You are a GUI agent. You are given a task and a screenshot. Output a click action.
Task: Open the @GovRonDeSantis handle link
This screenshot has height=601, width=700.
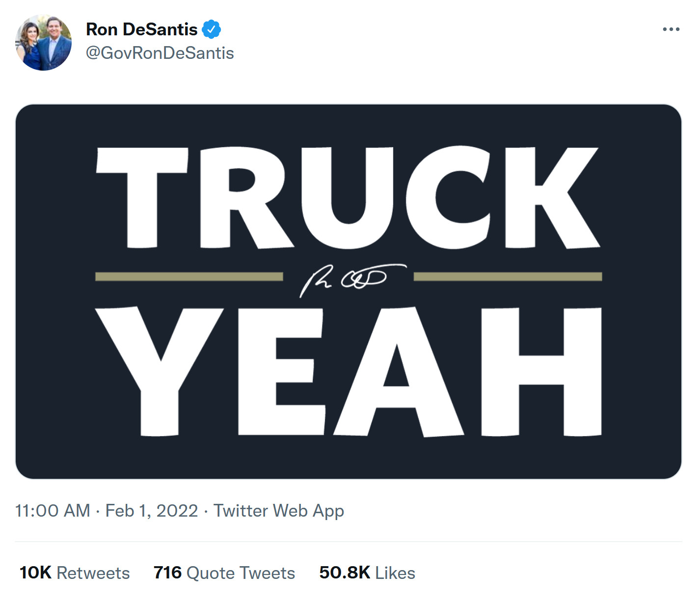point(160,53)
